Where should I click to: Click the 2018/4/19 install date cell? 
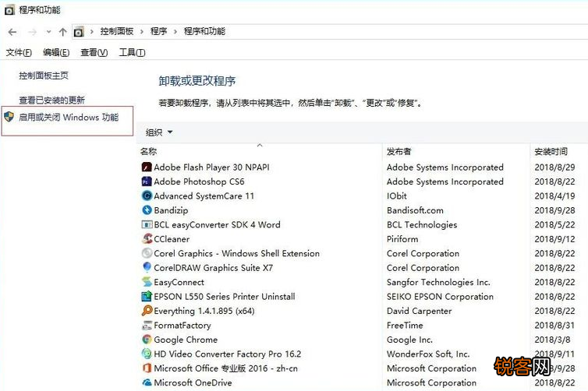coord(554,195)
